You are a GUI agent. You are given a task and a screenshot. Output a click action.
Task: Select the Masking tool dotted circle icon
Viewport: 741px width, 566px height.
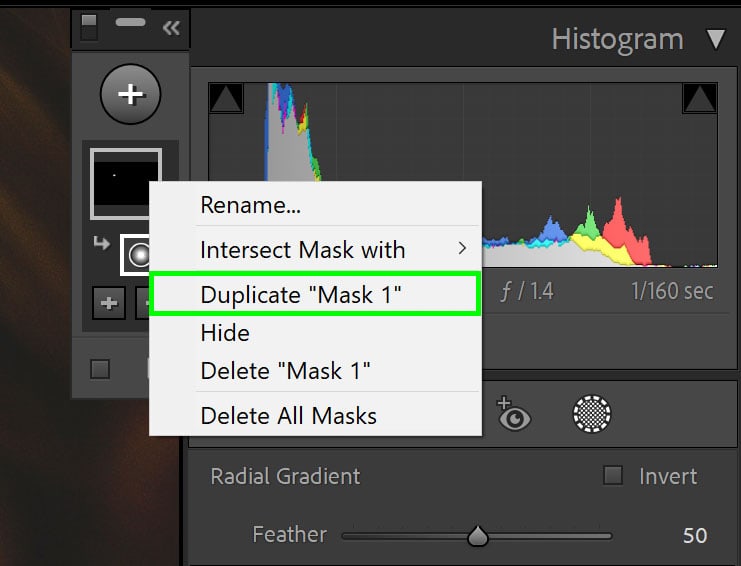pyautogui.click(x=592, y=414)
